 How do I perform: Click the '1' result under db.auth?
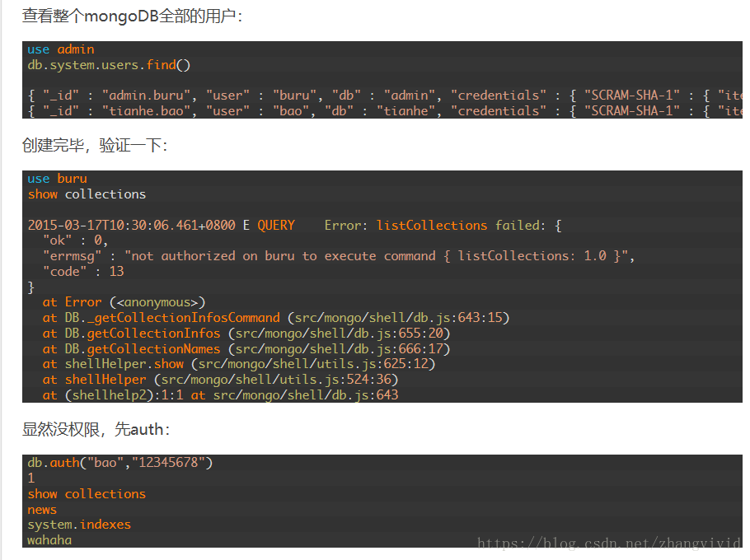[31, 478]
